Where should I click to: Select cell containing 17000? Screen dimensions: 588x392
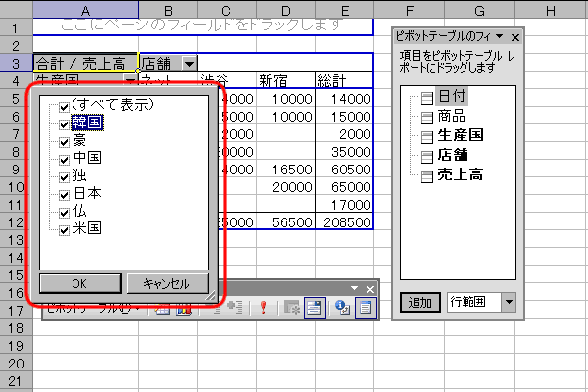(x=344, y=205)
